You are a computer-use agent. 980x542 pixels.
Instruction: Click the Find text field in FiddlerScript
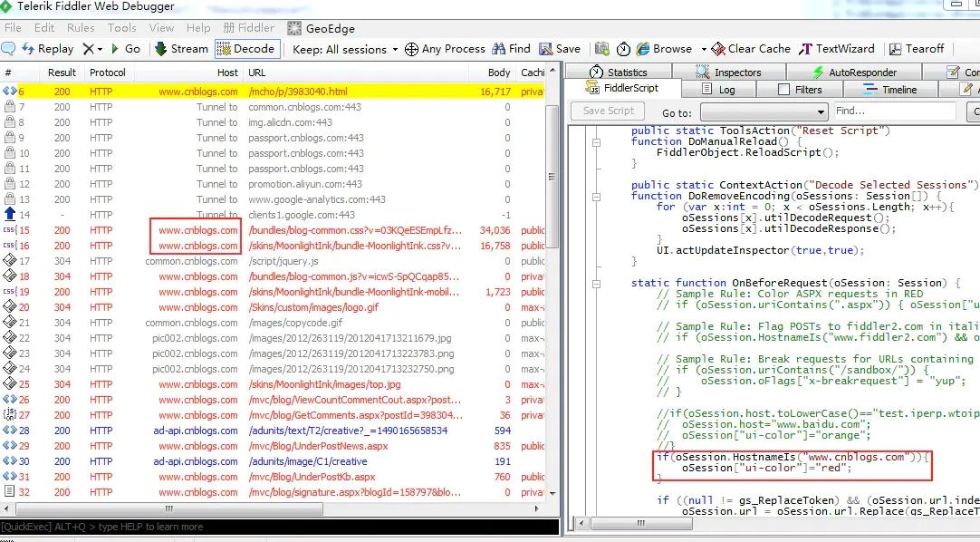[895, 111]
